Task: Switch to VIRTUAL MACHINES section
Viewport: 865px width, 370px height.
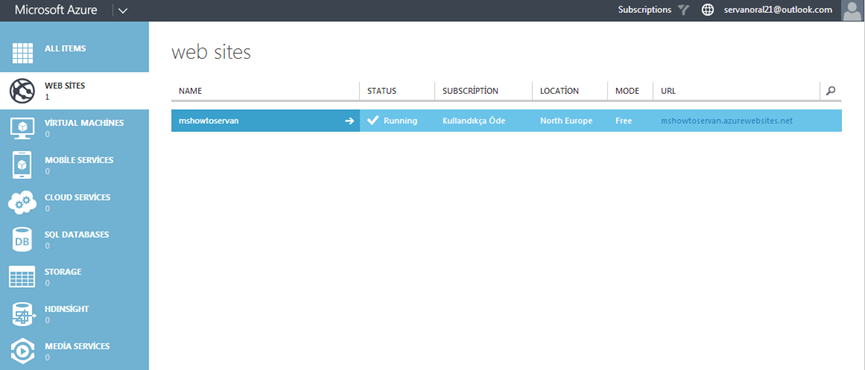Action: coord(84,123)
